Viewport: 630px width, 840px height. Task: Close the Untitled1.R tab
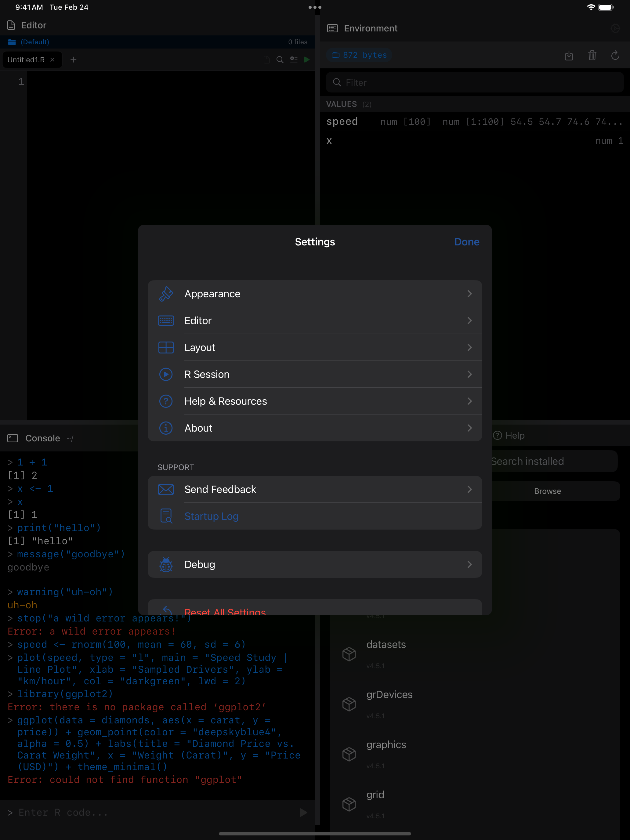click(x=53, y=60)
